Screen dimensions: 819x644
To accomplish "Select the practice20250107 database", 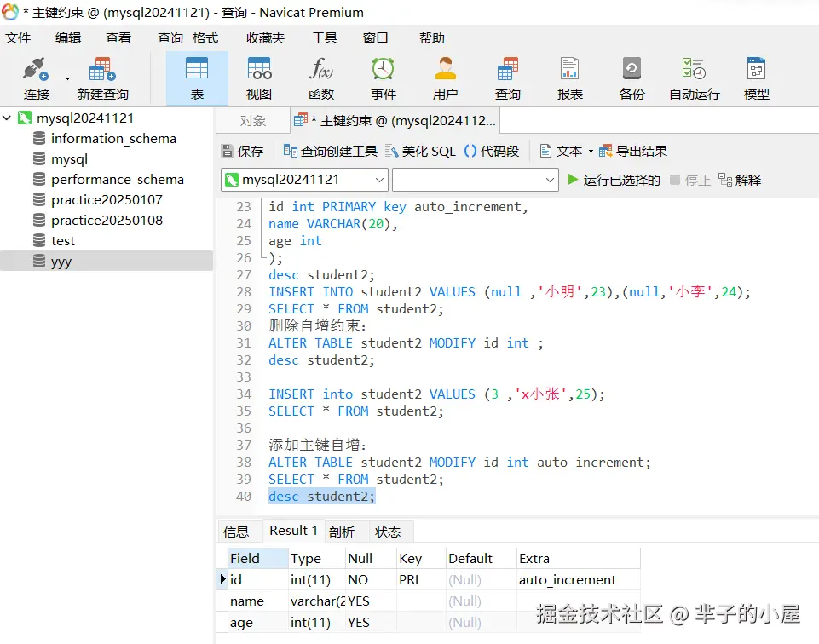I will pyautogui.click(x=107, y=199).
